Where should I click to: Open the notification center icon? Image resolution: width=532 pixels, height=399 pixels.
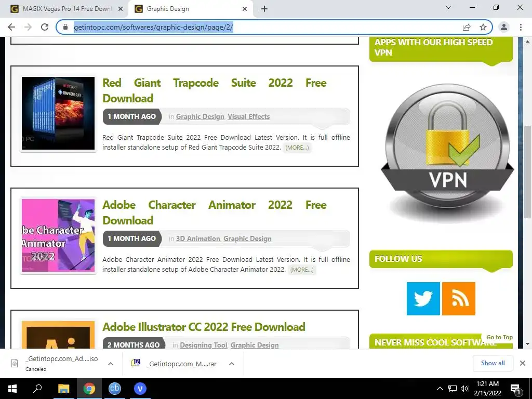click(x=515, y=389)
